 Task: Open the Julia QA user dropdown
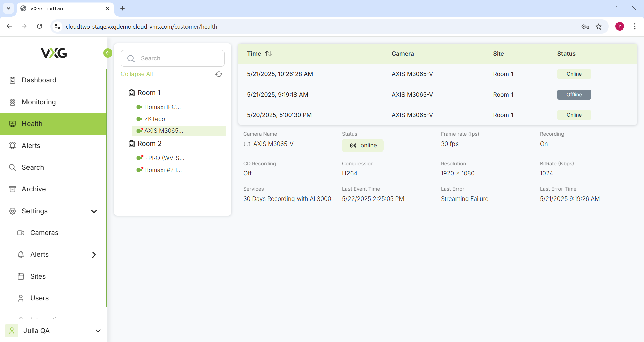coord(98,331)
